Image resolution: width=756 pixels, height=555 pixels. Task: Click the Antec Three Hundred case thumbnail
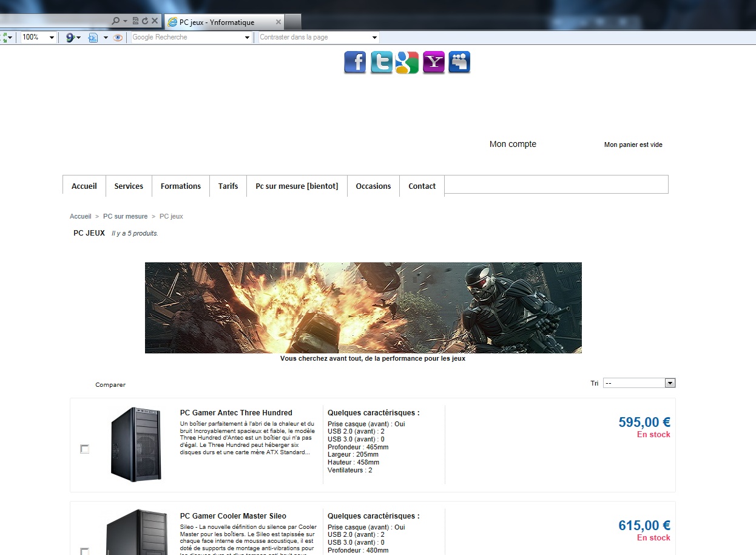click(x=137, y=444)
